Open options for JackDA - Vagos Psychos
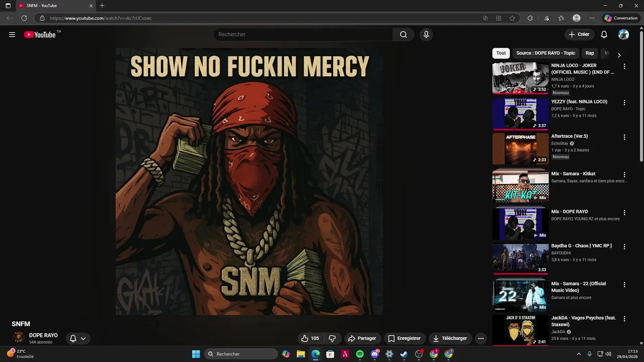The width and height of the screenshot is (644, 362). click(624, 319)
